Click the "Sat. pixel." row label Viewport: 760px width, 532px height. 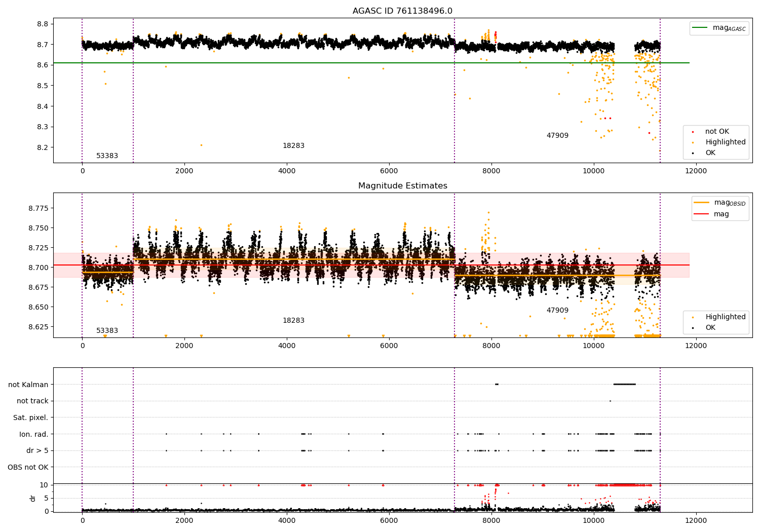point(31,417)
